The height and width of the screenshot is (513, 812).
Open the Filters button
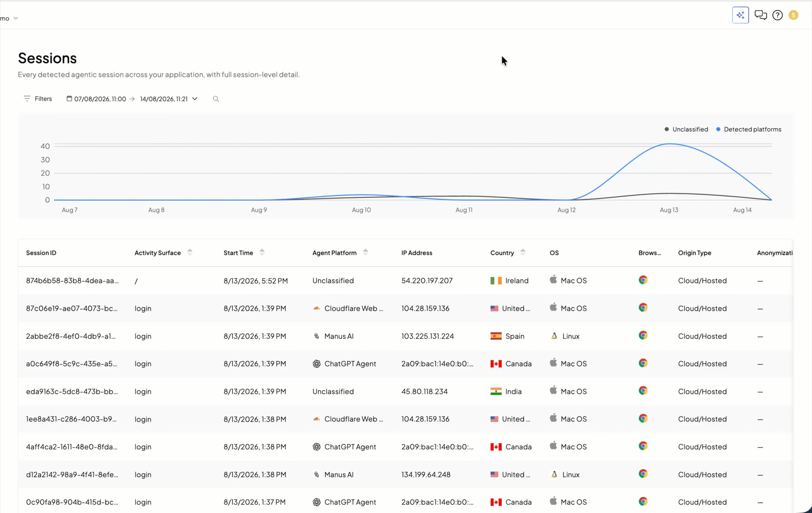pos(38,99)
